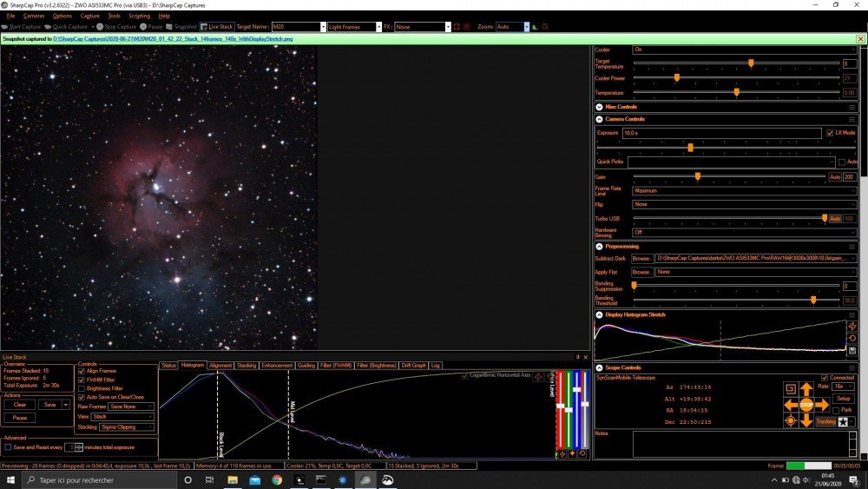The image size is (868, 489).
Task: Enable the Brightness Filter checkbox
Action: [x=82, y=388]
